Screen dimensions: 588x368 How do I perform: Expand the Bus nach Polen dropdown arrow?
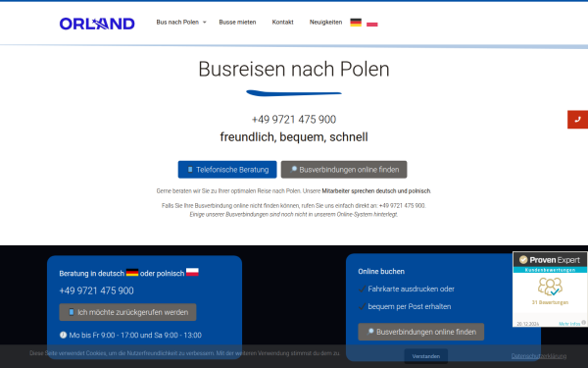coord(205,23)
